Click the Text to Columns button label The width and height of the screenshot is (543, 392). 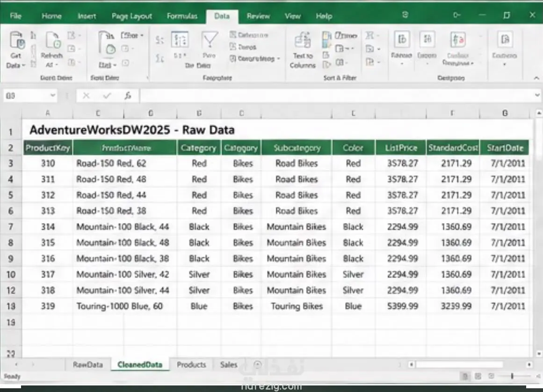(x=303, y=60)
